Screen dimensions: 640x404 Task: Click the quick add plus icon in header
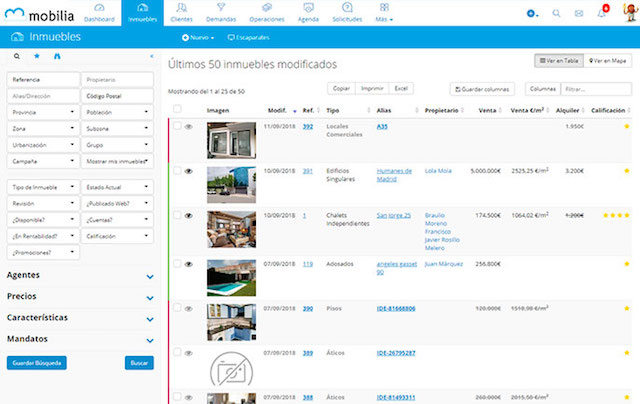click(532, 13)
